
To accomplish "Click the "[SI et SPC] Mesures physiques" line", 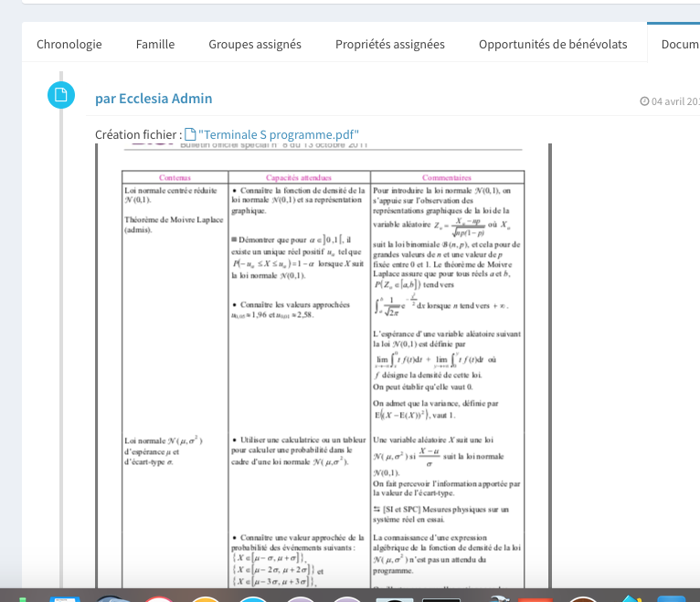I will [x=440, y=509].
